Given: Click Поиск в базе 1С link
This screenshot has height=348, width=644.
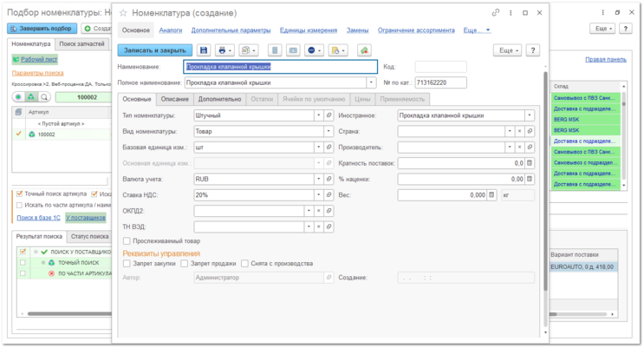Looking at the screenshot, I should pyautogui.click(x=39, y=218).
